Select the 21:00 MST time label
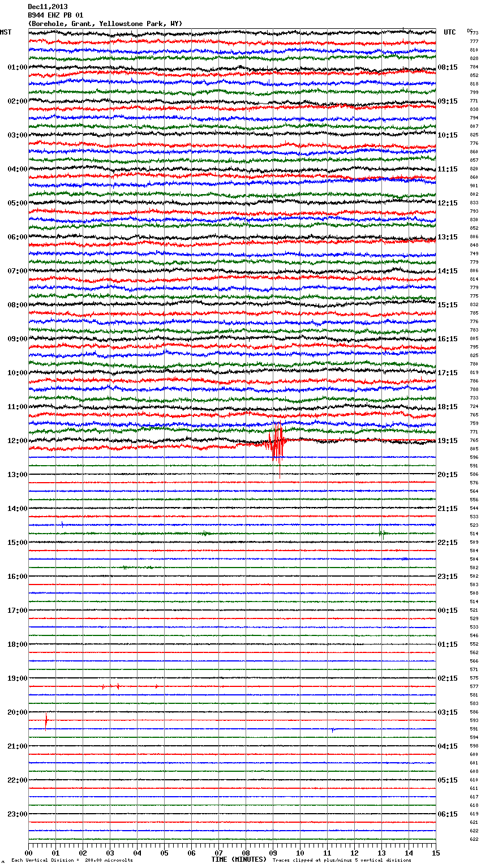Viewport: 481px width, 868px height. click(x=18, y=746)
